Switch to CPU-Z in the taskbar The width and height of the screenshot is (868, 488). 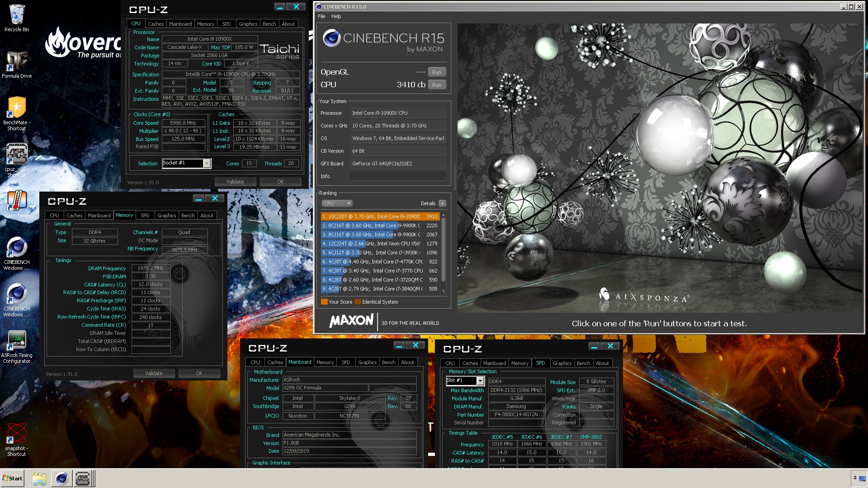pos(83,479)
